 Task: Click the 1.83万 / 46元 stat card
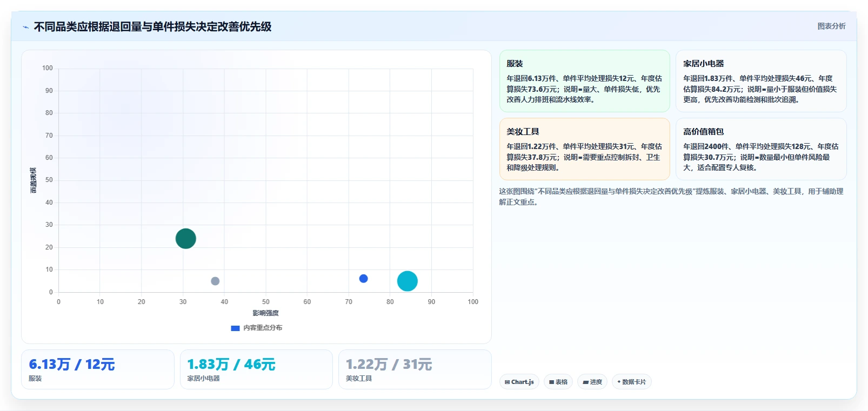(256, 369)
